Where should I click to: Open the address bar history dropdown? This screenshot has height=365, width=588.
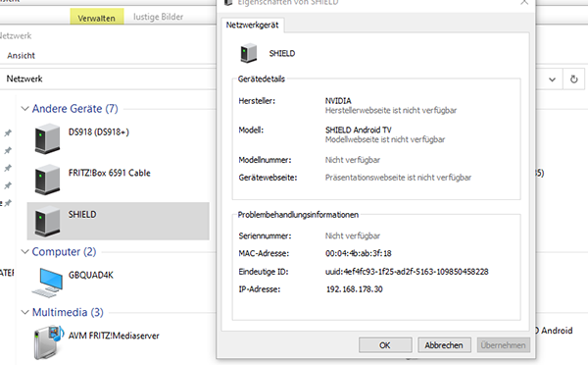552,79
